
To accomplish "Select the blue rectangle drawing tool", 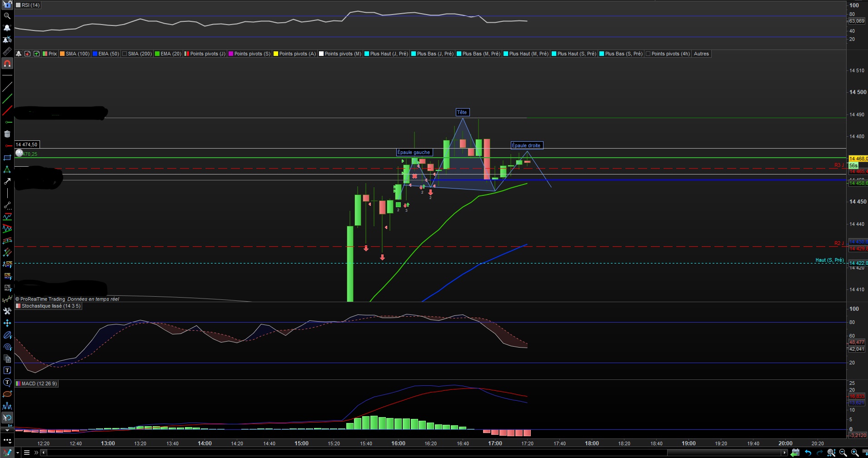I will tap(7, 158).
